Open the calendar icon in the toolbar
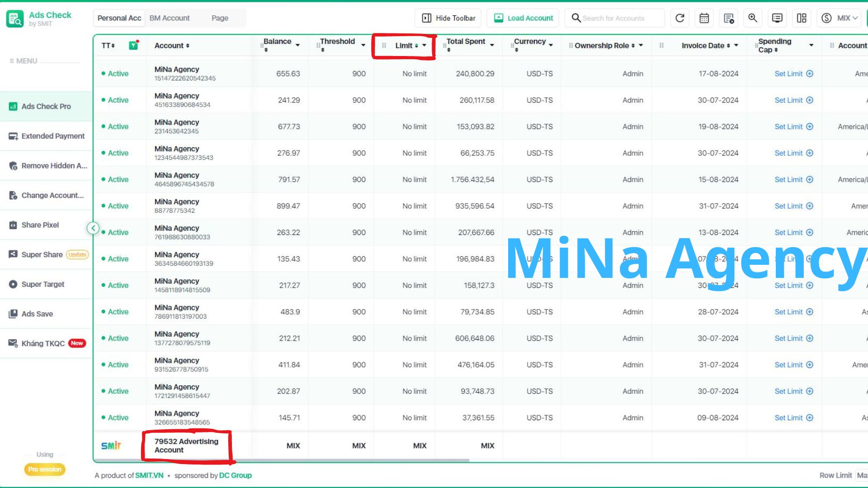 [x=704, y=18]
